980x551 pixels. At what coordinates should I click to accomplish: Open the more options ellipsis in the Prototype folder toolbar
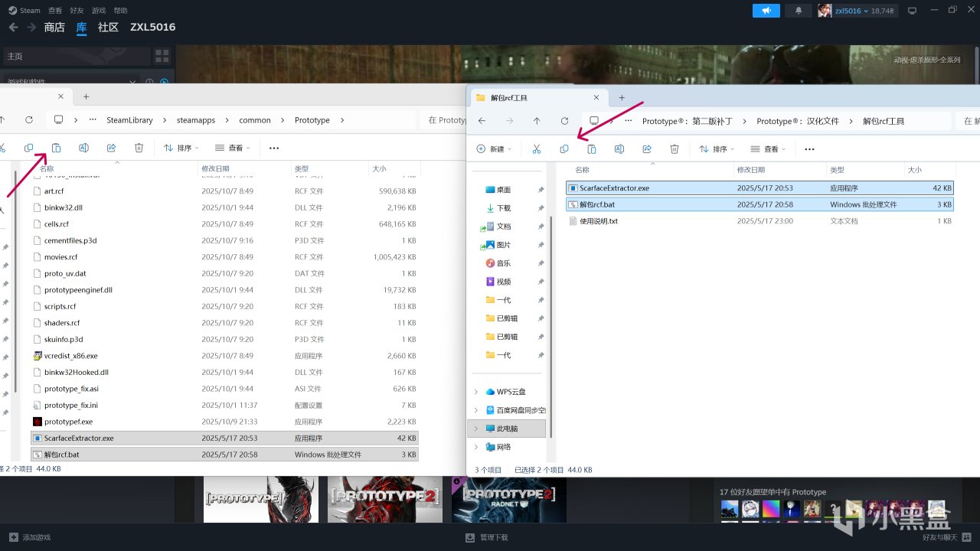pyautogui.click(x=274, y=148)
